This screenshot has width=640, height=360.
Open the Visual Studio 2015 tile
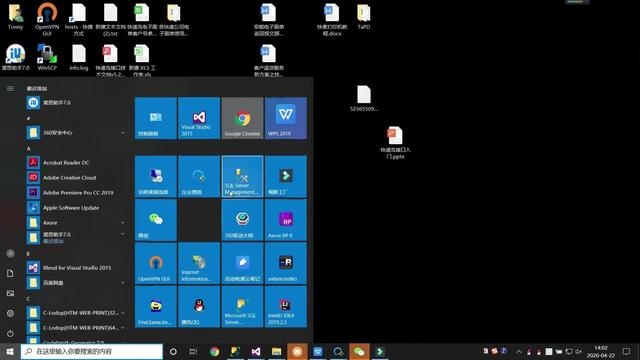pos(199,118)
